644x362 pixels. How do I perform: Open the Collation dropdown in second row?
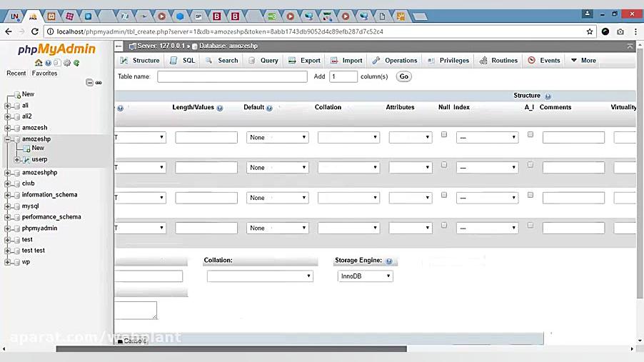pos(348,167)
